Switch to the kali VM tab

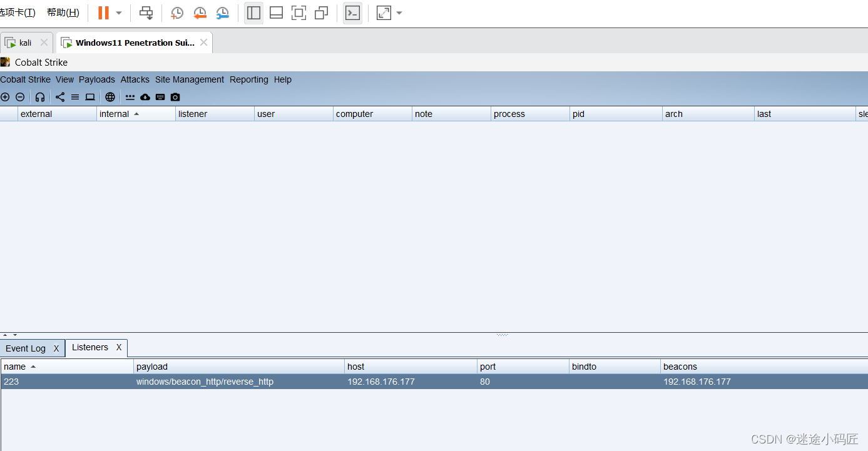[x=25, y=43]
